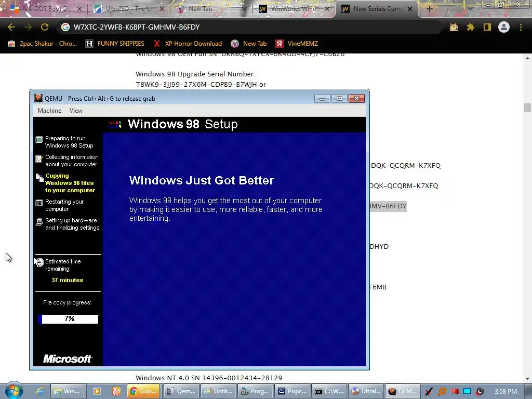Image resolution: width=532 pixels, height=399 pixels.
Task: Open a new Chrome tab with plus
Action: pos(429,9)
